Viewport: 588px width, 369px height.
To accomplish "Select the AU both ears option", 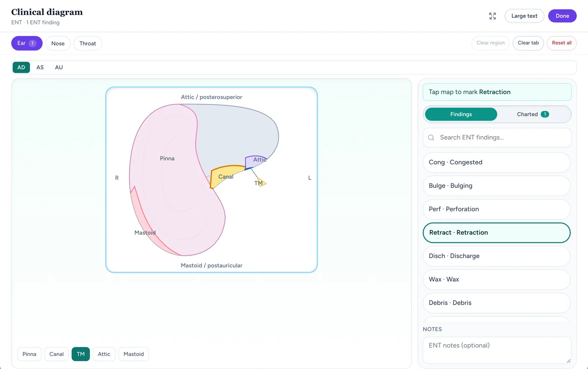I will [59, 67].
